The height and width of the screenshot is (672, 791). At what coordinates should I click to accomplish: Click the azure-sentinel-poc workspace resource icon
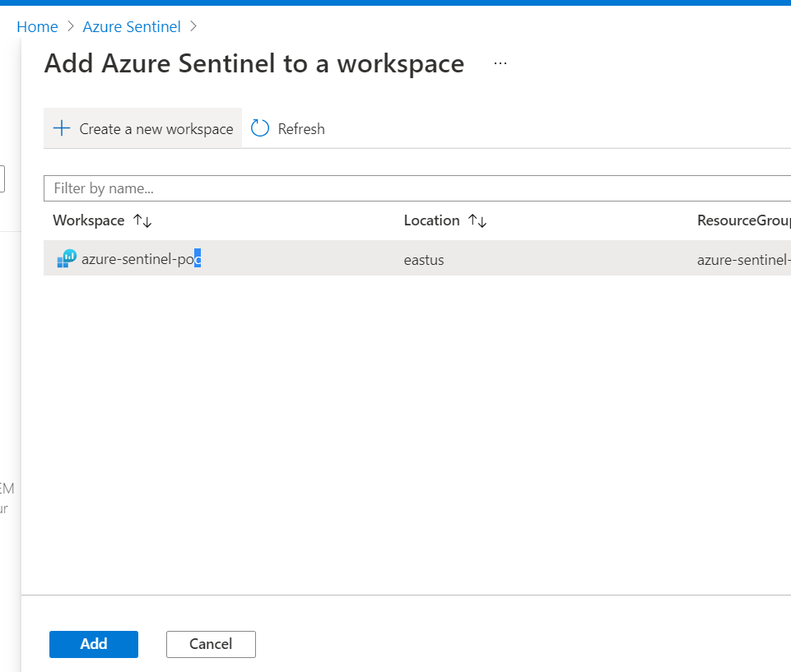(x=67, y=259)
